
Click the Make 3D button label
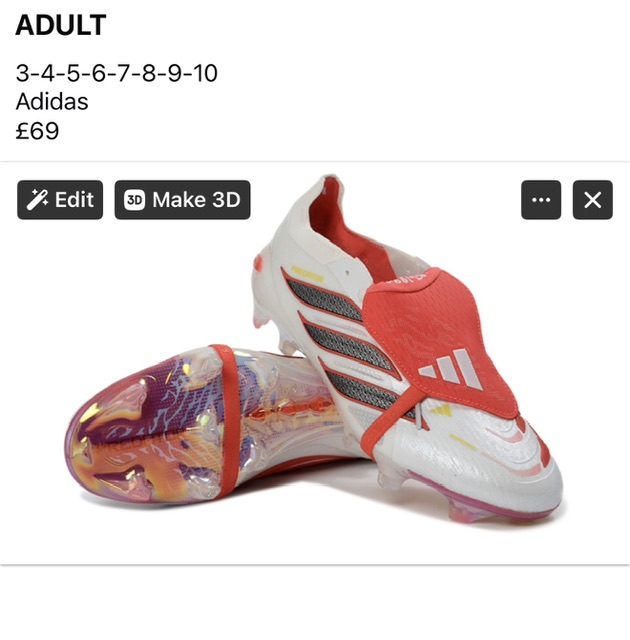click(x=196, y=200)
